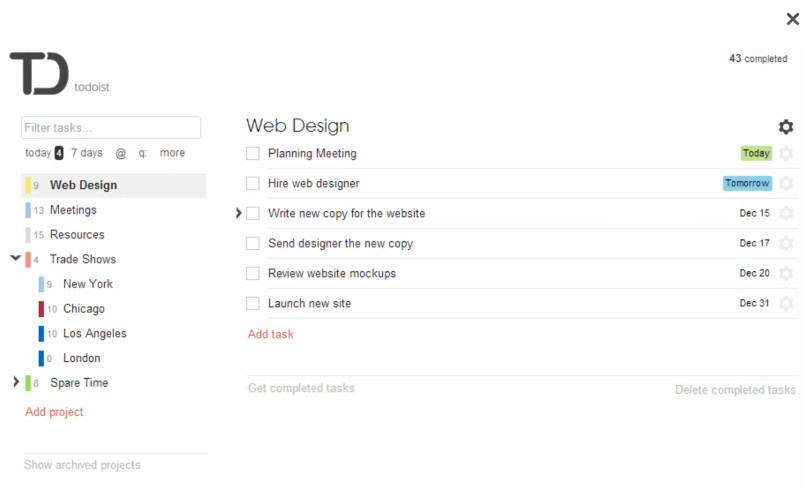Collapse the Trade Shows project
812x498 pixels.
tap(15, 259)
